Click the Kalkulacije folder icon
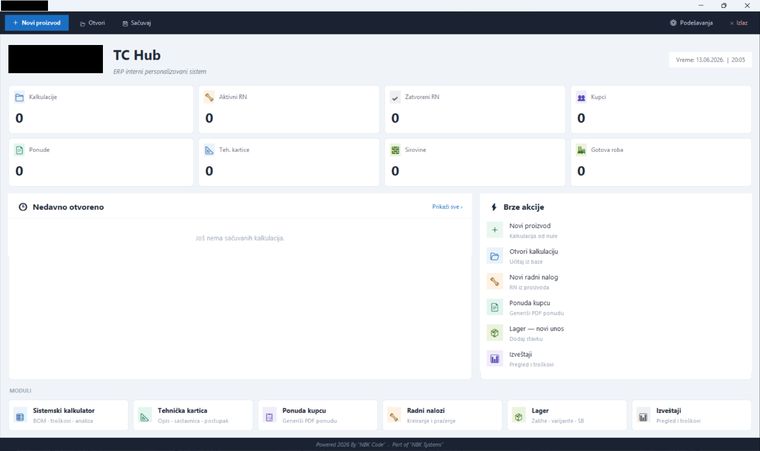The image size is (760, 451). [19, 97]
